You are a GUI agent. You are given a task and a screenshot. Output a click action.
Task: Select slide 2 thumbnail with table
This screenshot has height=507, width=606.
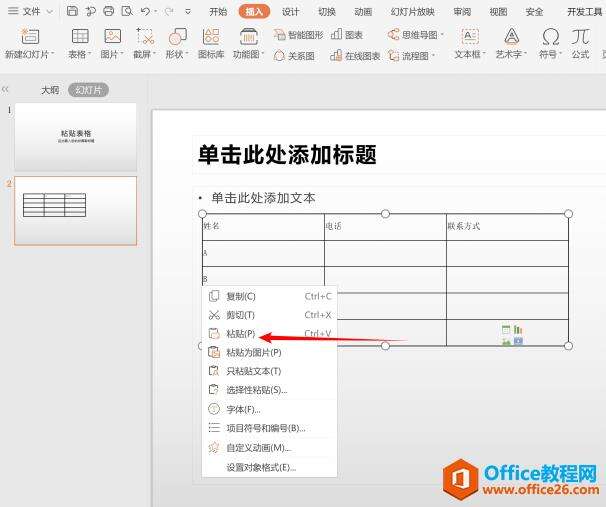[x=75, y=211]
